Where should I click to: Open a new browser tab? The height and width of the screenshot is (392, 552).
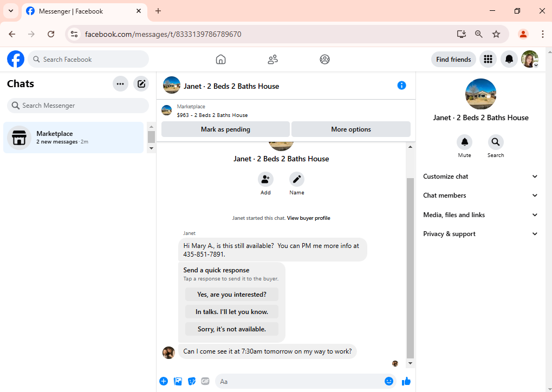(158, 11)
